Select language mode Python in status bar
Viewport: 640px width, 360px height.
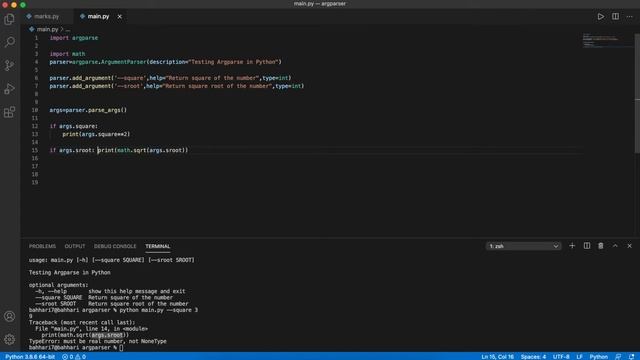598,356
